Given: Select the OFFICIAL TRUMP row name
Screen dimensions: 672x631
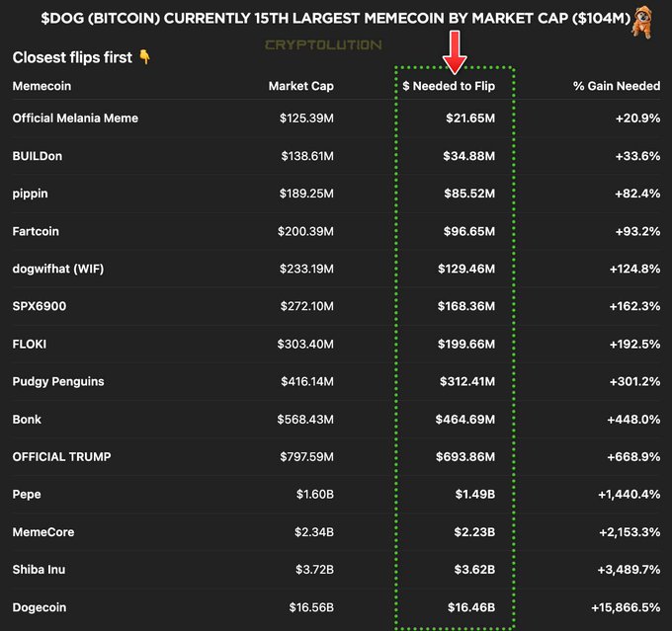Looking at the screenshot, I should point(61,456).
